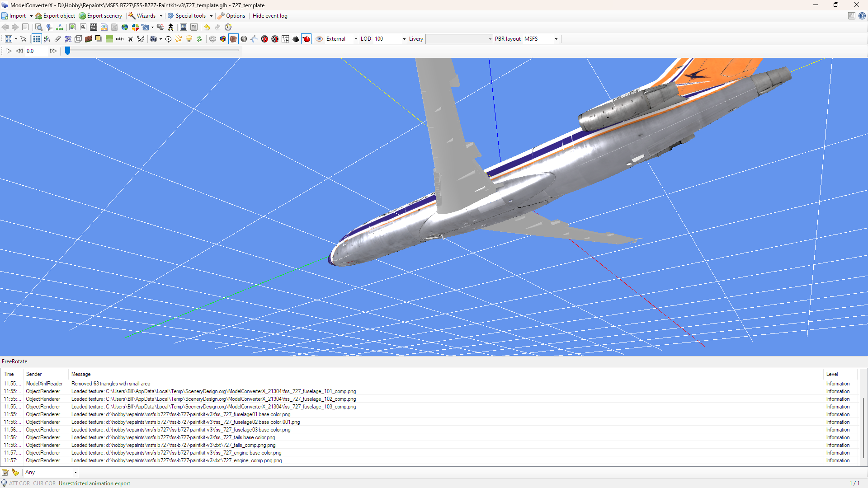
Task: Open the Livery dropdown
Action: (459, 39)
